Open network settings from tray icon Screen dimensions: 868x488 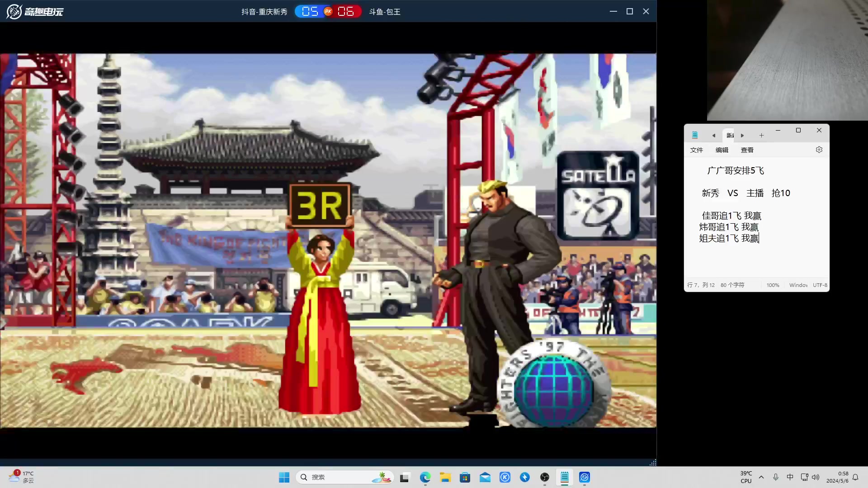[x=804, y=477]
